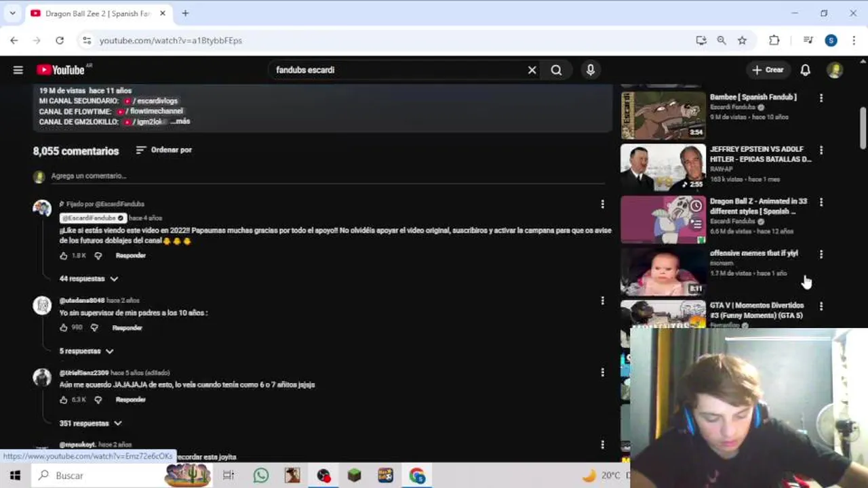Click the youtube.com address bar URL
Image resolution: width=868 pixels, height=488 pixels.
pyautogui.click(x=171, y=41)
